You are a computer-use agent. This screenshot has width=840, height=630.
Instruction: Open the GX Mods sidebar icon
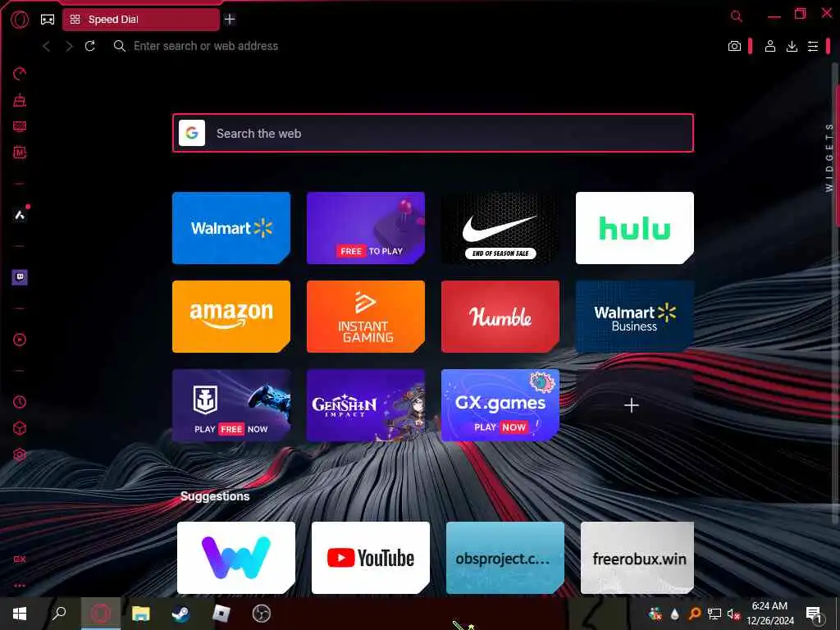20,153
